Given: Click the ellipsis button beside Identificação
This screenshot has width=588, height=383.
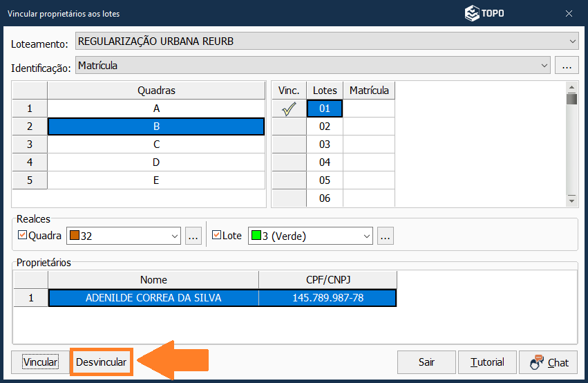Looking at the screenshot, I should tap(567, 66).
